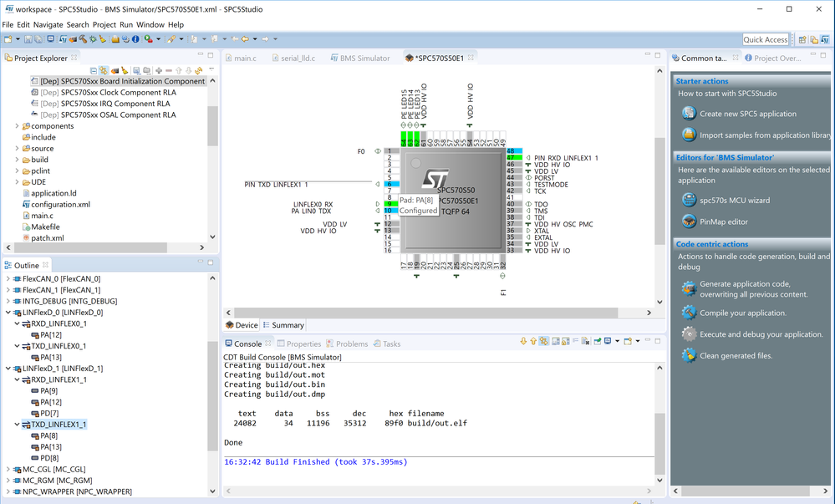The image size is (835, 504).
Task: Open the Navigate menu
Action: (x=48, y=24)
